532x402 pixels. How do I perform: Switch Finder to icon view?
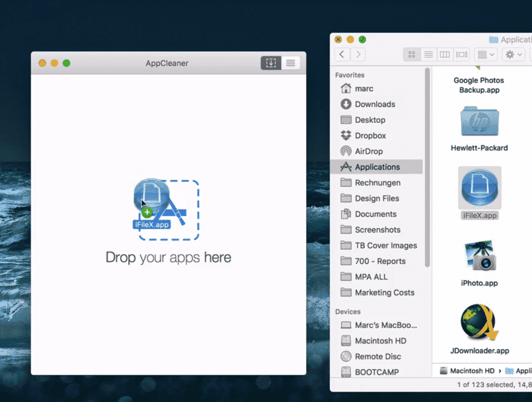pos(411,54)
